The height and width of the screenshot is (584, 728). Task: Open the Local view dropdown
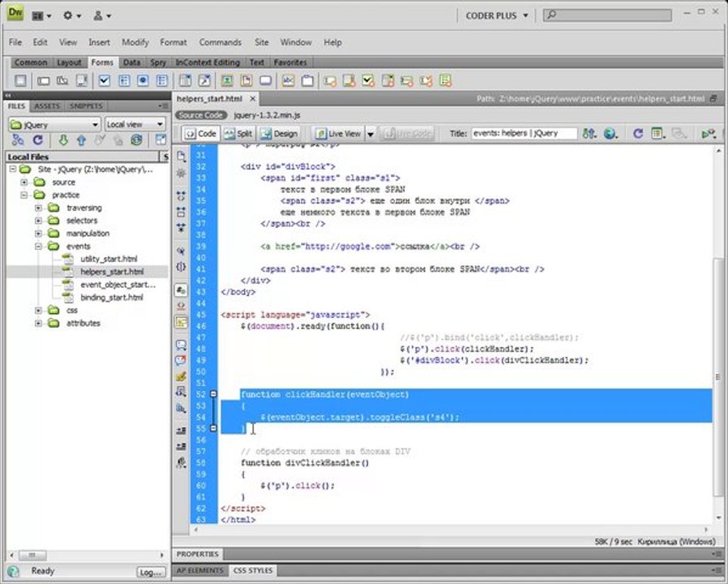(135, 125)
